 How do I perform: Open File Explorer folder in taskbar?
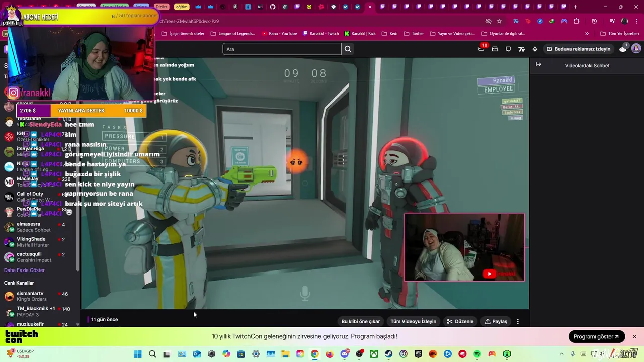coord(285,354)
